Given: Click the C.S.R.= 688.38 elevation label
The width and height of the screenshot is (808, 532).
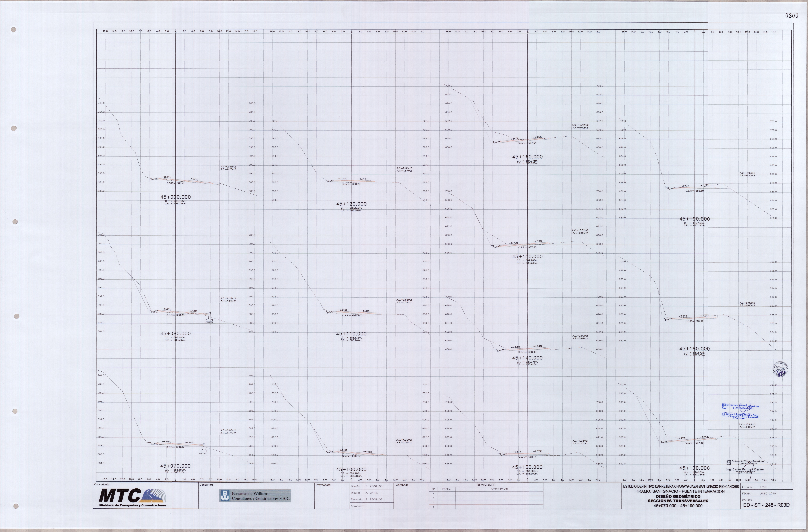Looking at the screenshot, I should 176,315.
